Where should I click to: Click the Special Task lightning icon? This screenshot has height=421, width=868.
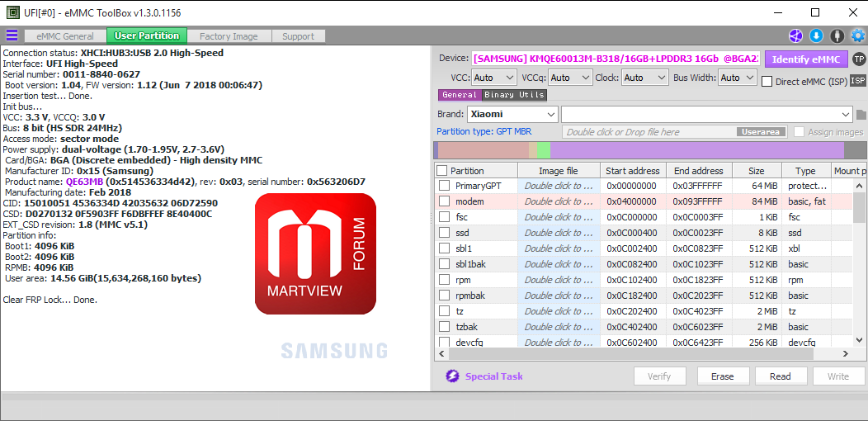(452, 376)
